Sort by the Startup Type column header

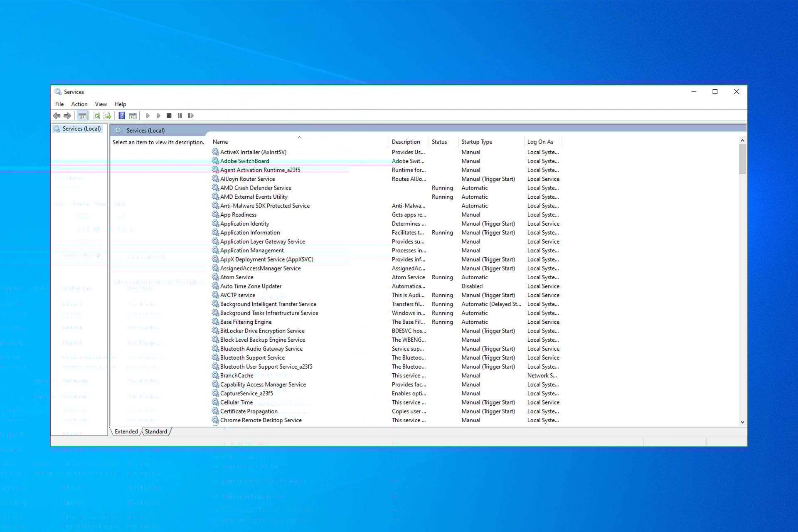(492, 142)
